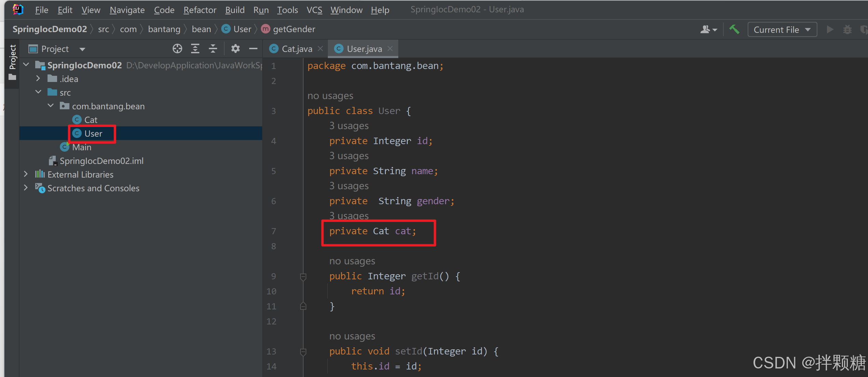Open the Refactor menu
The image size is (868, 377).
coord(200,10)
